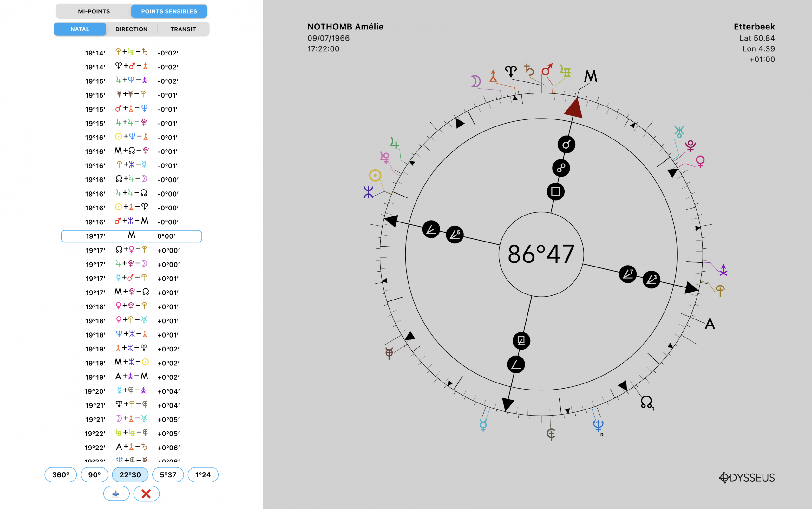Click the opposition aspect symbol on dial

(561, 168)
